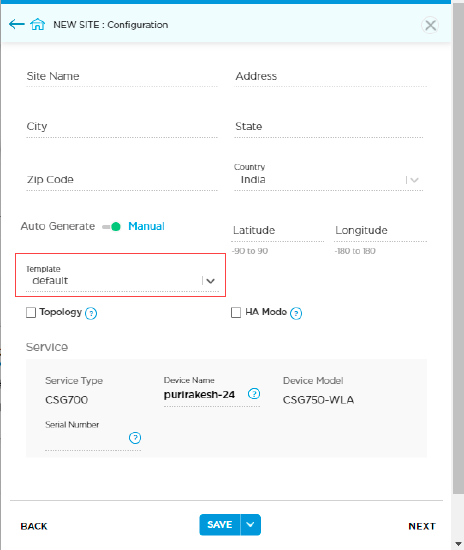Image resolution: width=464 pixels, height=550 pixels.
Task: Open help icon next to HA Mode
Action: click(296, 313)
